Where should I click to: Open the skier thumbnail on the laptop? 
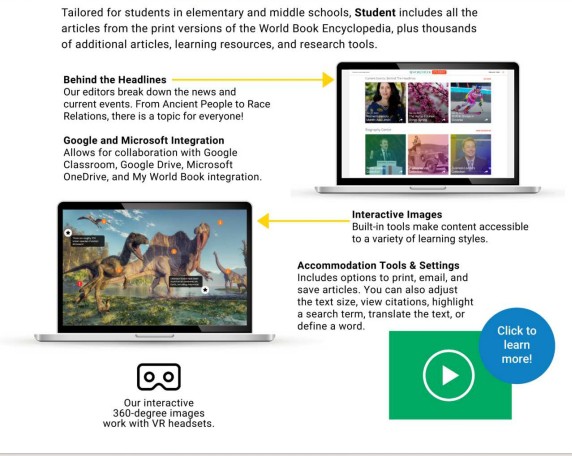click(471, 103)
